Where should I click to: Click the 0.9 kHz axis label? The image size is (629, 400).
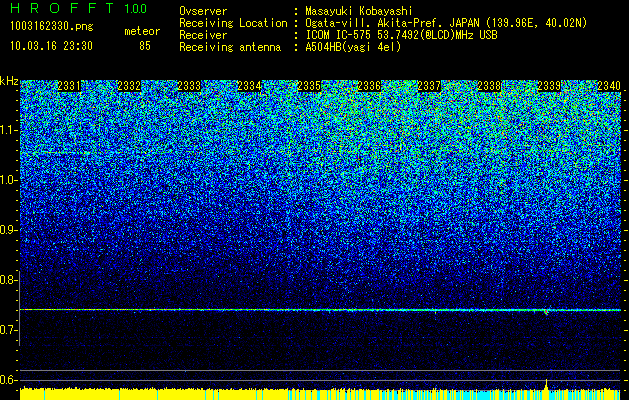pos(8,230)
